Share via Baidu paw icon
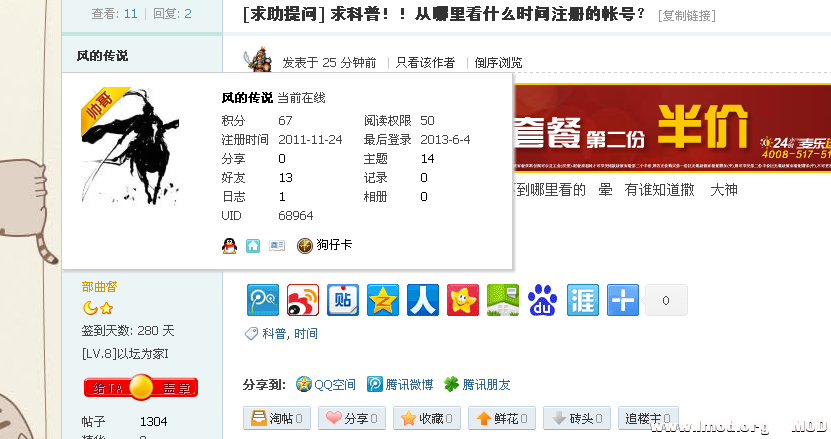 [543, 300]
